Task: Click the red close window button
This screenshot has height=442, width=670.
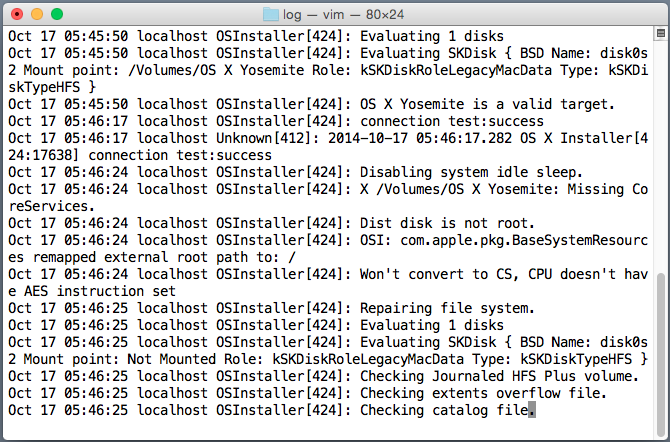Action: 17,14
